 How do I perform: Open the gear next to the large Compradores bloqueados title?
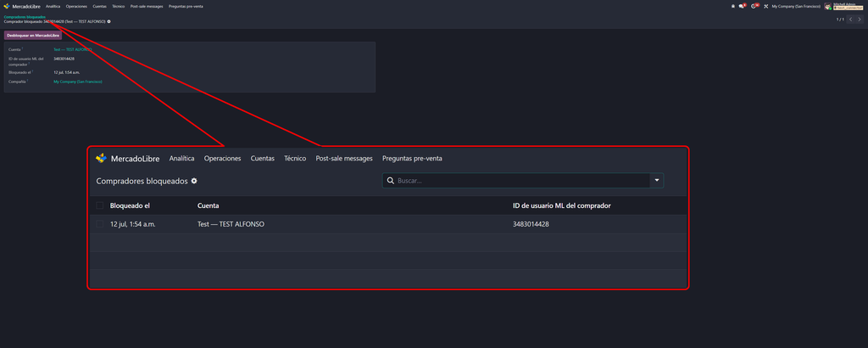[194, 181]
